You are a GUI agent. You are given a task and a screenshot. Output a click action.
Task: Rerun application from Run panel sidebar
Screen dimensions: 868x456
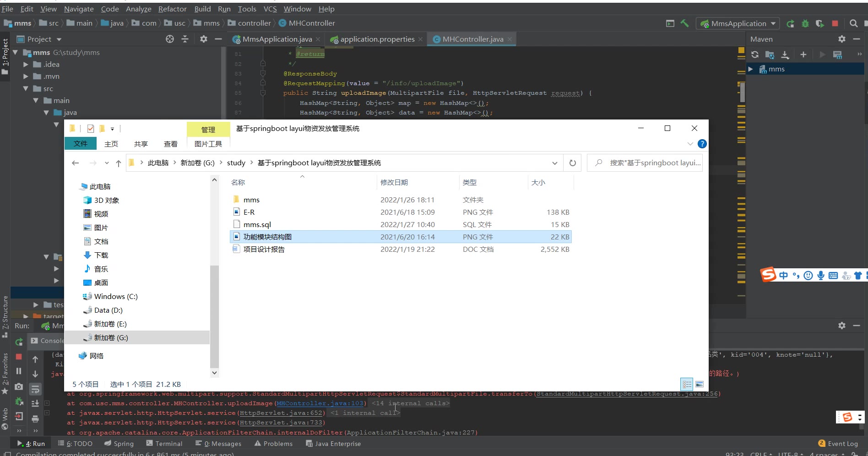coord(19,342)
